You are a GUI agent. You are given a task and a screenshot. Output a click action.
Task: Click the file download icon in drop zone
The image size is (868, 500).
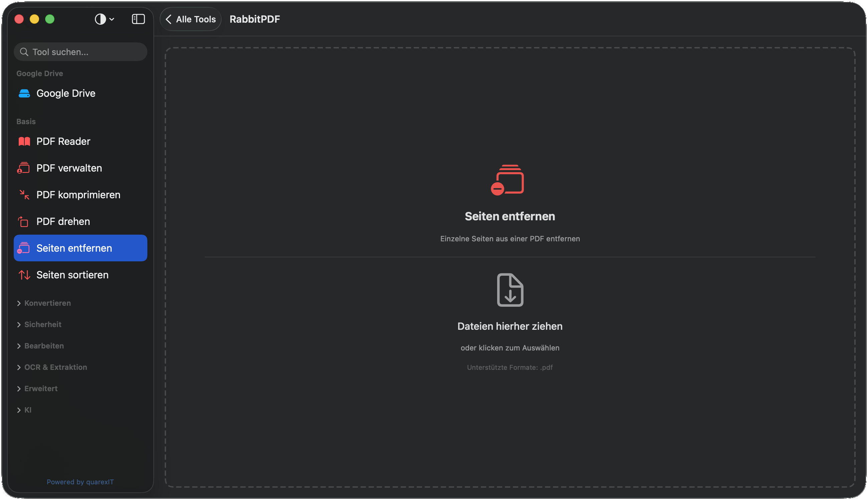point(510,290)
